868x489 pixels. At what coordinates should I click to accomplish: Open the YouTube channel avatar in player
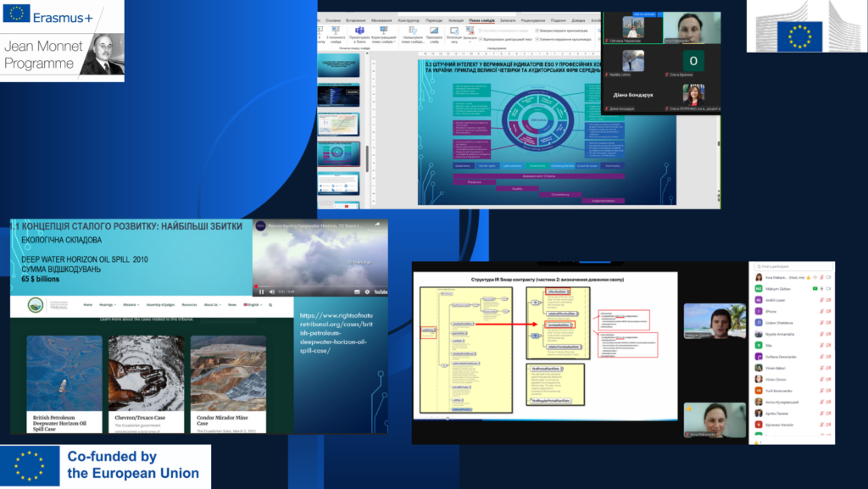[261, 225]
